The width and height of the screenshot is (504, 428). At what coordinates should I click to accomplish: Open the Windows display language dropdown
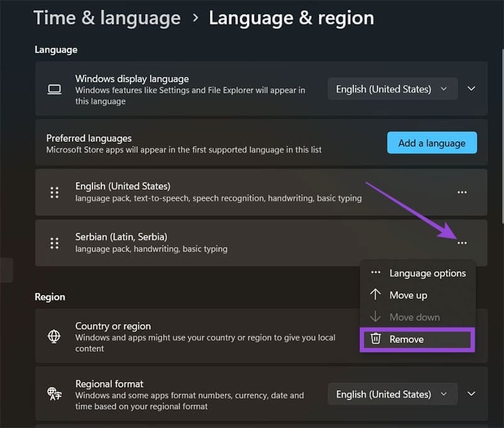tap(392, 88)
